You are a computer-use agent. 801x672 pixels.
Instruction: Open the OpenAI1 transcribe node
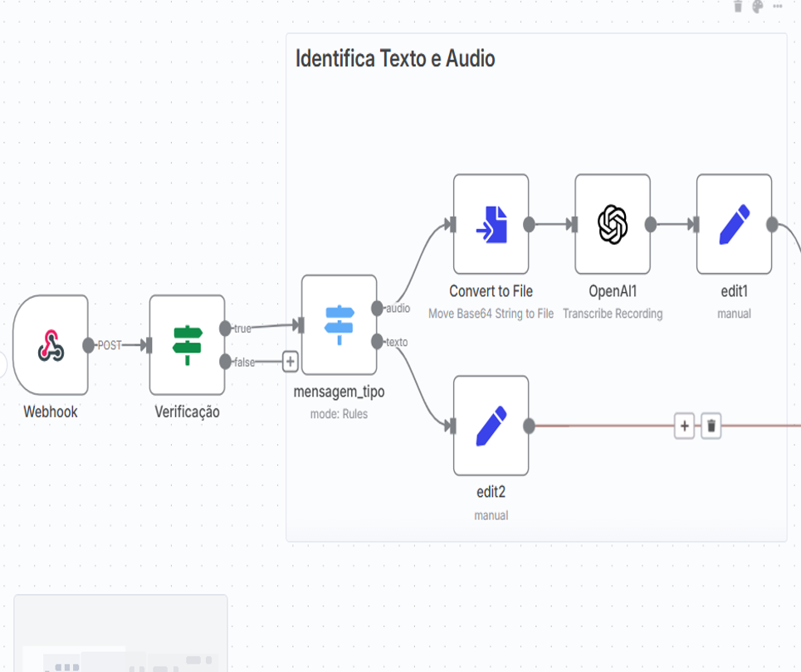613,224
